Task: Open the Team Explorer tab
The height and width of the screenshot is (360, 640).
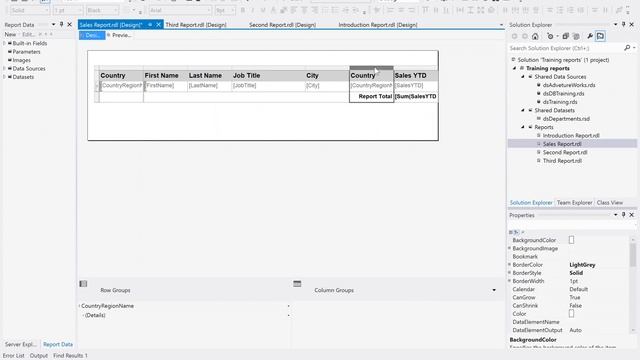Action: point(574,203)
